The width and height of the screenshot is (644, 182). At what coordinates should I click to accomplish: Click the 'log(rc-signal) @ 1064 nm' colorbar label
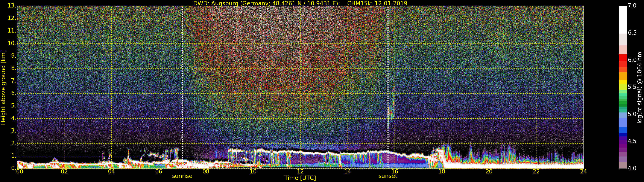(640, 88)
